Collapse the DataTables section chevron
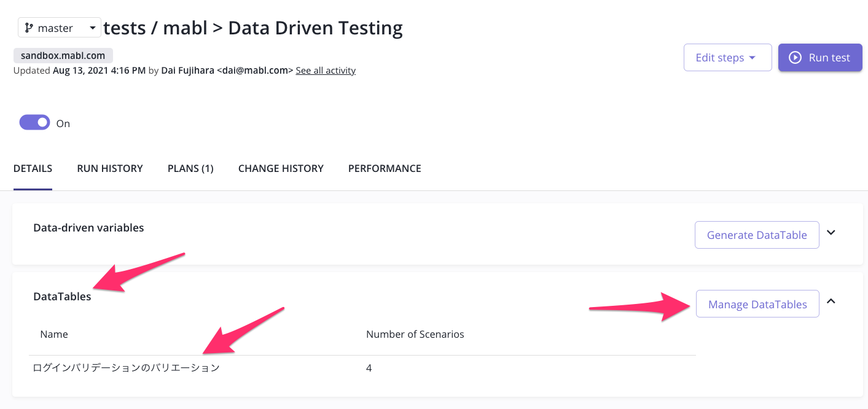Image resolution: width=868 pixels, height=409 pixels. [831, 302]
